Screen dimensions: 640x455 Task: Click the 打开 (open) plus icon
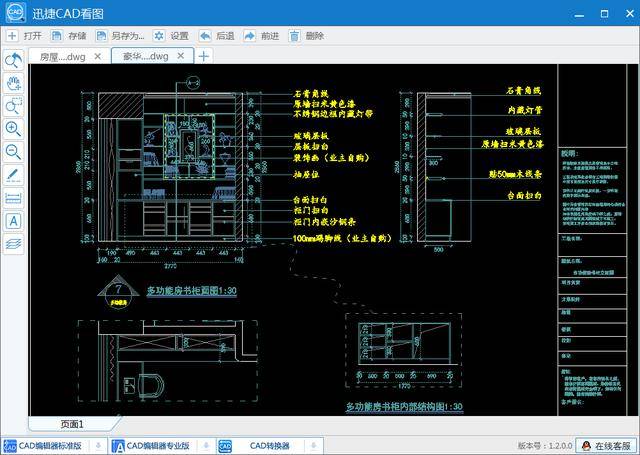(12, 36)
